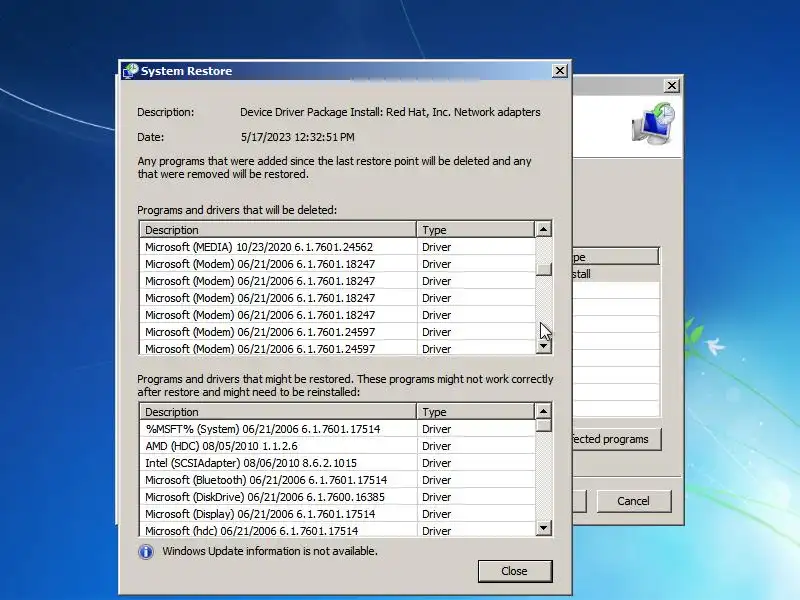Select Microsoft (DiskDrive) 6.1.7600.16385 row
The width and height of the screenshot is (800, 600).
pyautogui.click(x=337, y=497)
